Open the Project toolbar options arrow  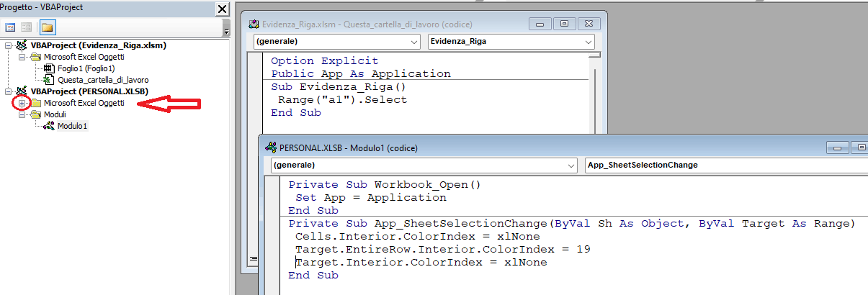tap(226, 31)
